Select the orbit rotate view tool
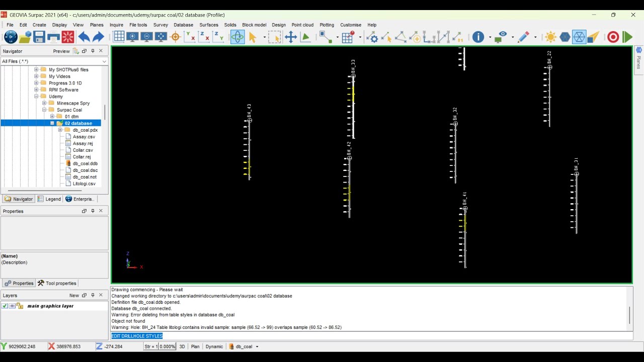Viewport: 644px width, 362px height. click(x=237, y=37)
